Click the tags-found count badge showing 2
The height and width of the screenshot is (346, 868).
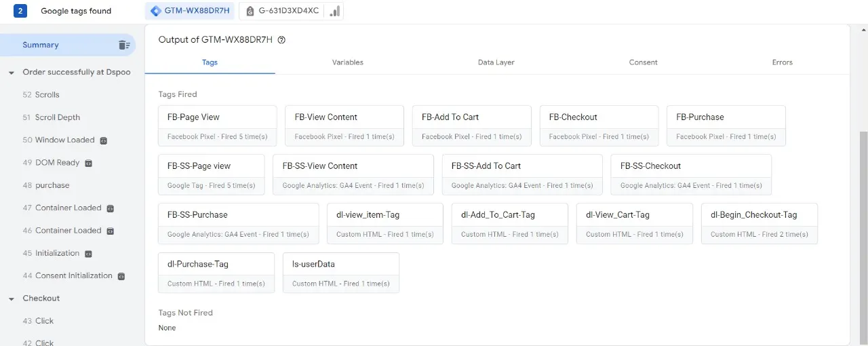(20, 11)
